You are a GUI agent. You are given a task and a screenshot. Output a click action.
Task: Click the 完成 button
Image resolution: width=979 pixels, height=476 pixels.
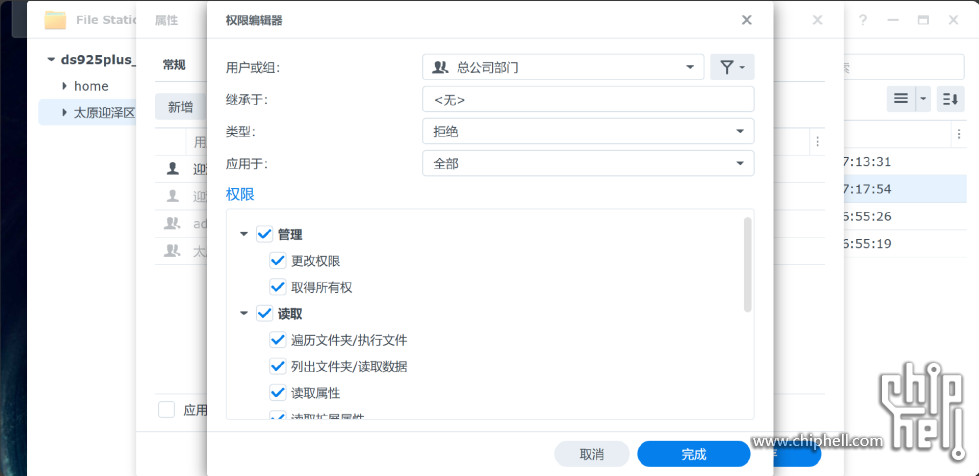point(693,454)
